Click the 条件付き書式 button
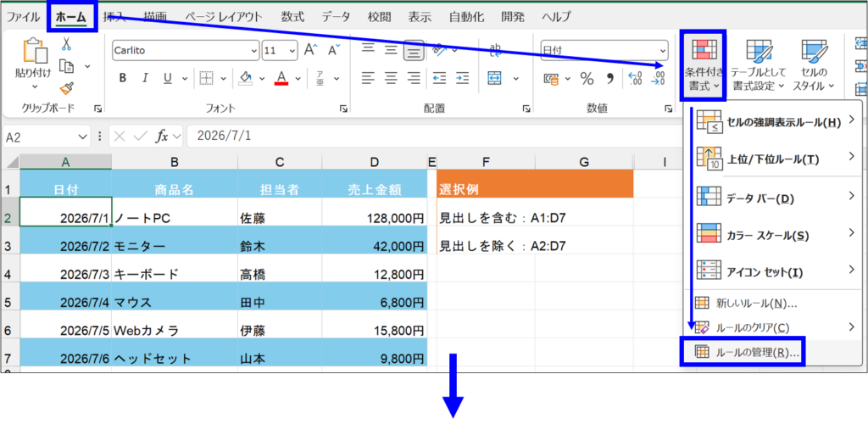Image resolution: width=868 pixels, height=441 pixels. (703, 64)
